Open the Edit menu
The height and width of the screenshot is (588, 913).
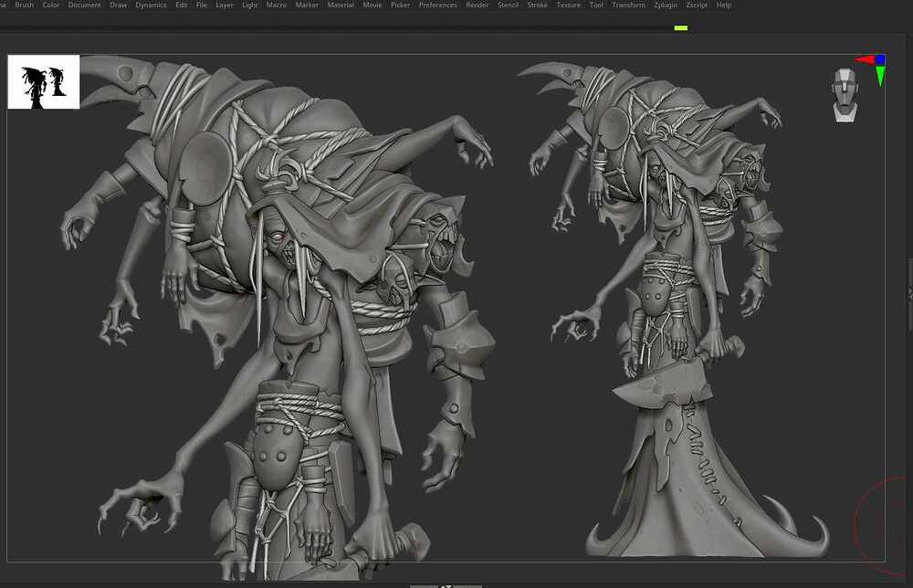tap(181, 5)
